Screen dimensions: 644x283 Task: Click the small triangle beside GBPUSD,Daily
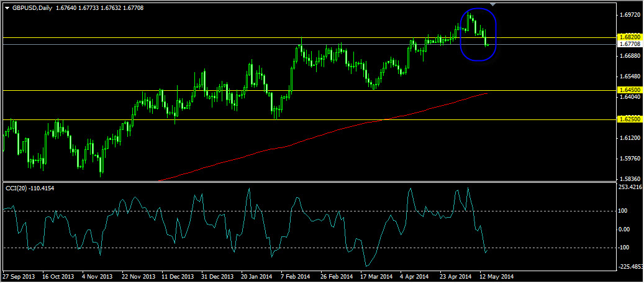pyautogui.click(x=7, y=8)
